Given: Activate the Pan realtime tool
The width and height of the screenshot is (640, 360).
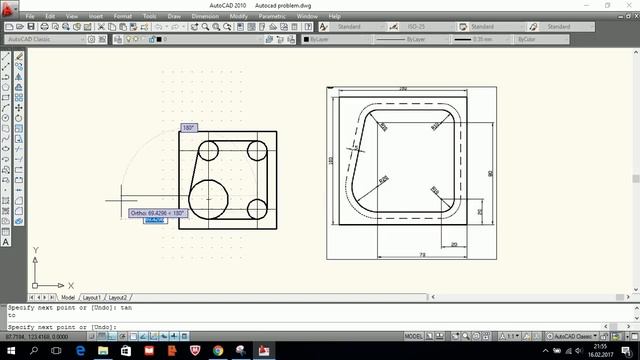Looking at the screenshot, I should pos(194,27).
